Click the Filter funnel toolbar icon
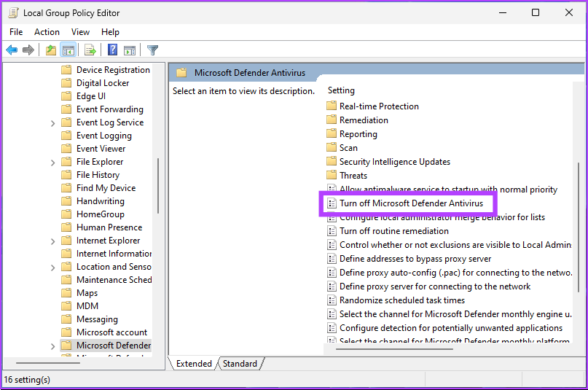The height and width of the screenshot is (390, 588). pos(152,50)
